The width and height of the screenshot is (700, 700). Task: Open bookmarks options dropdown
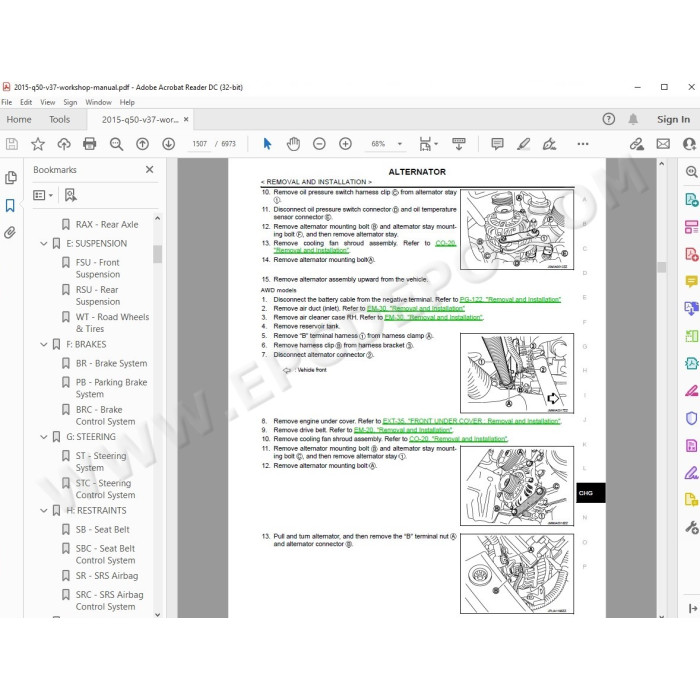pyautogui.click(x=43, y=195)
